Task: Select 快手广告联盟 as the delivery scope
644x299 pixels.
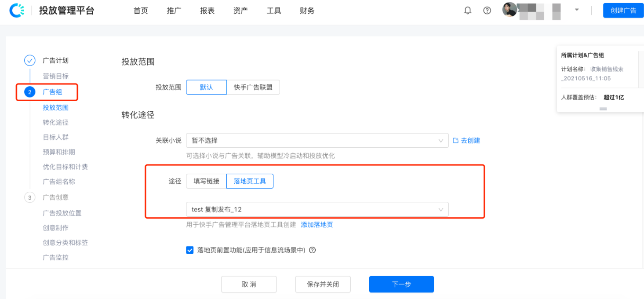Action: coord(253,87)
